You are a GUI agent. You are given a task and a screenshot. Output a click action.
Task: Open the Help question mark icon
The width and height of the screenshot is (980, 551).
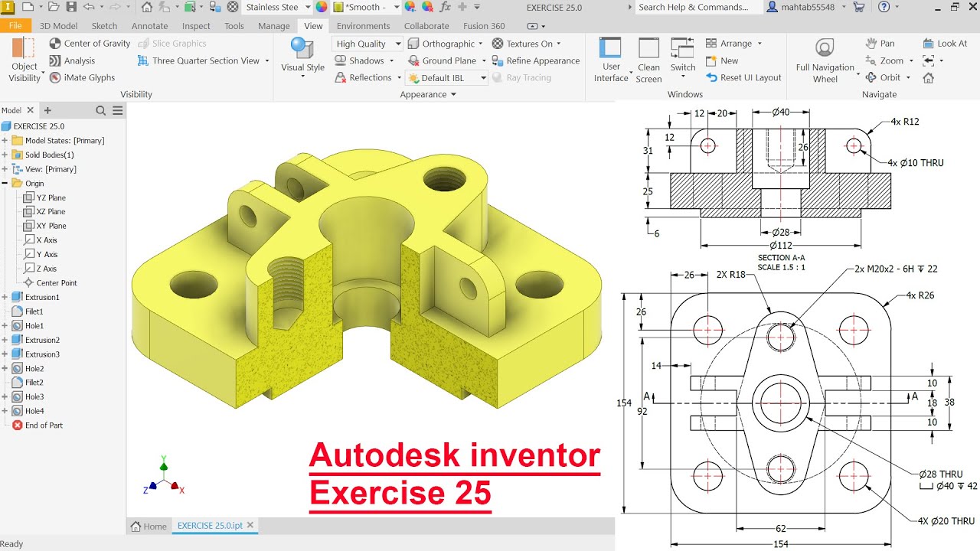coord(884,7)
